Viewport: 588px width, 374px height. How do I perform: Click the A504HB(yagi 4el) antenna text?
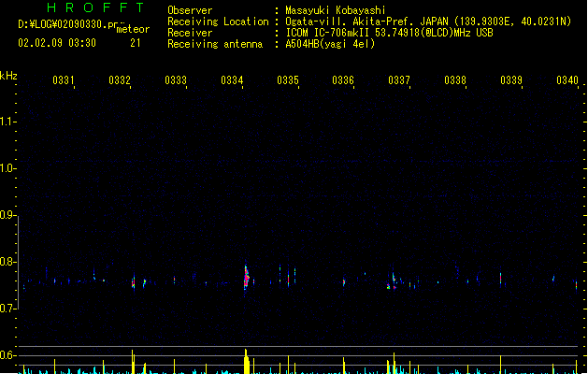tap(330, 44)
